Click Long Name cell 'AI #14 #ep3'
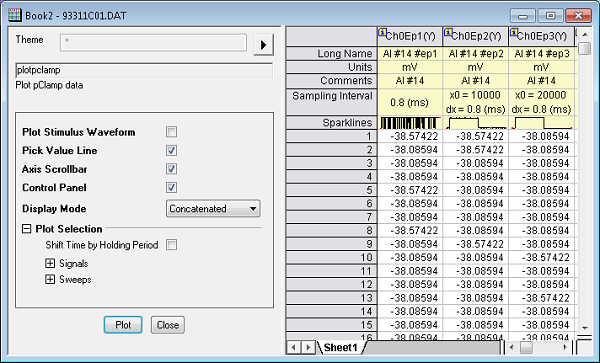 [x=541, y=54]
